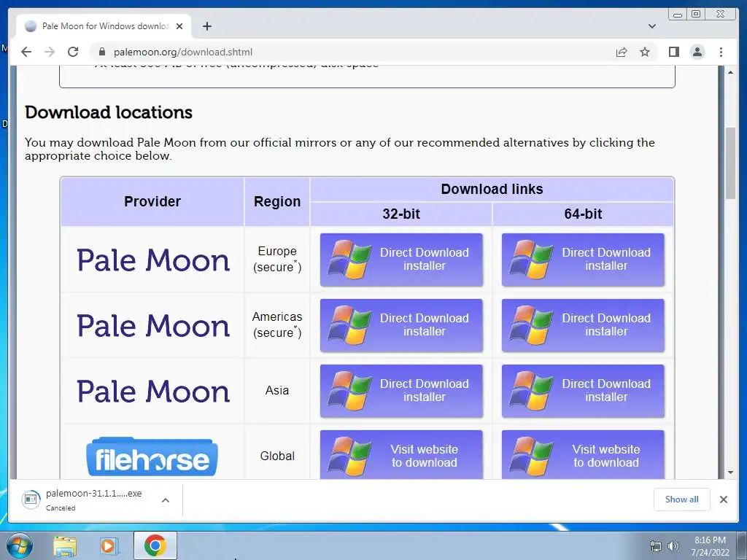Open the clock showing 8:16 PM
Image resolution: width=747 pixels, height=560 pixels.
(x=710, y=546)
